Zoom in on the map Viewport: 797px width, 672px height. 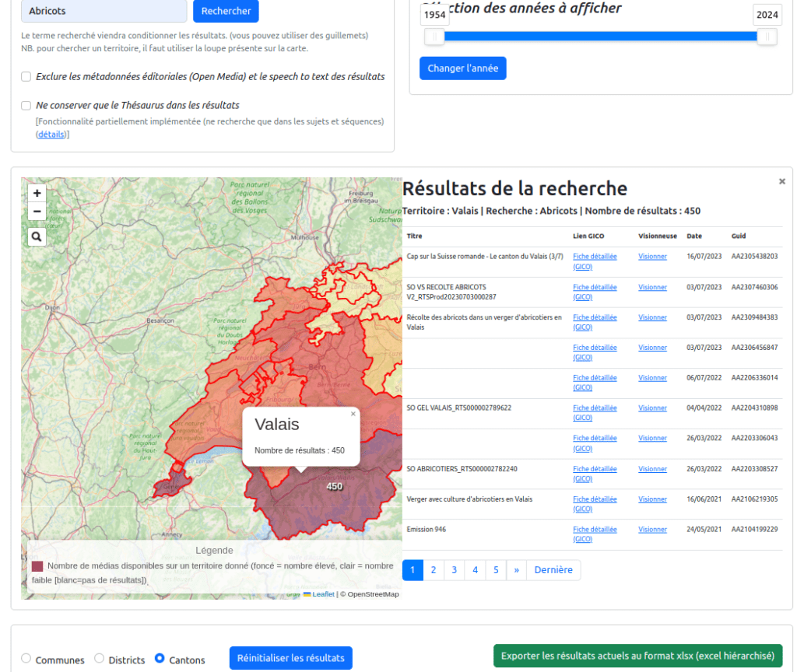[x=37, y=193]
